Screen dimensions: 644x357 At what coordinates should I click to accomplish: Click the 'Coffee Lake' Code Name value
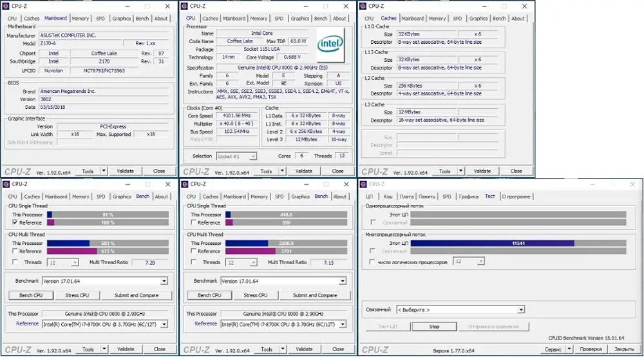pos(240,41)
